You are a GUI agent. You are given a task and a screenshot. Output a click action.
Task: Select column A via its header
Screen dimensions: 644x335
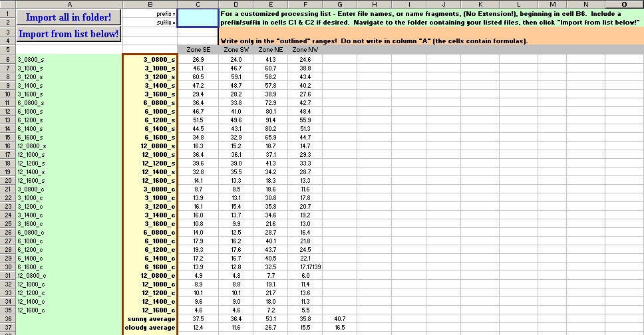click(x=69, y=4)
